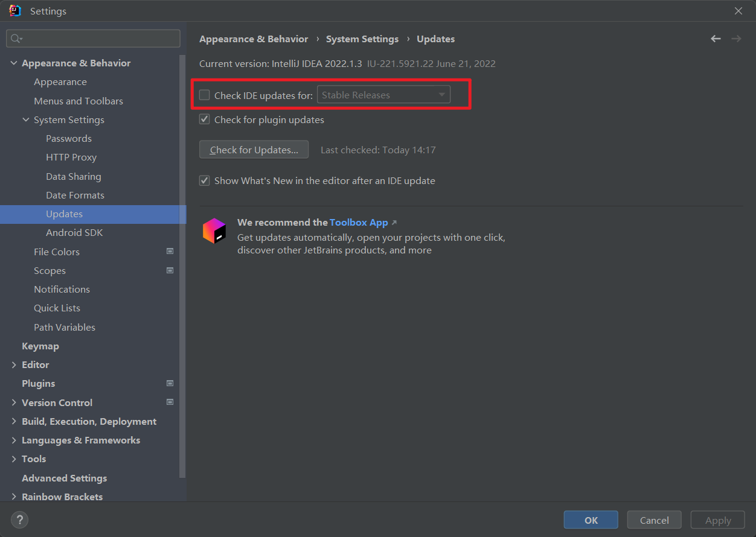This screenshot has width=756, height=537.
Task: Open the Stable Releases dropdown
Action: (383, 95)
